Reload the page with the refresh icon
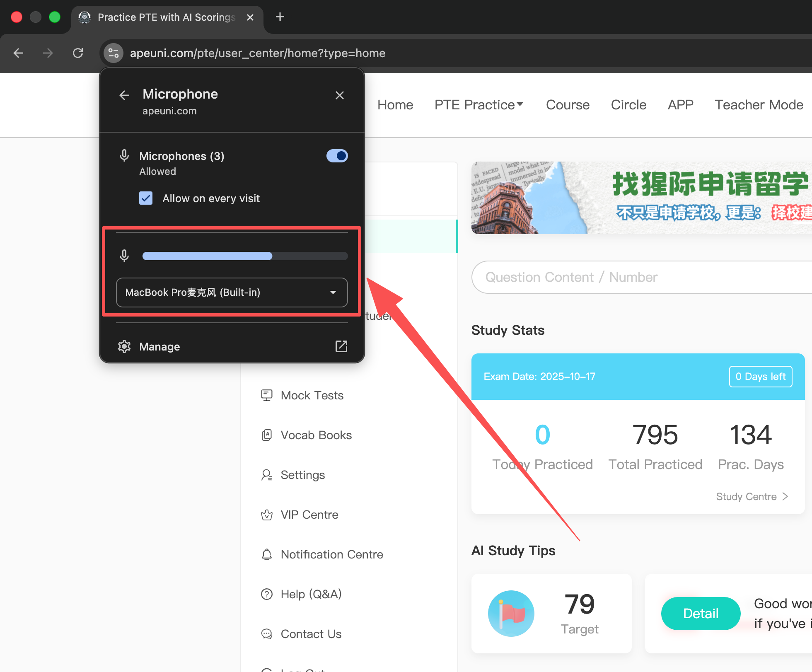 [78, 53]
